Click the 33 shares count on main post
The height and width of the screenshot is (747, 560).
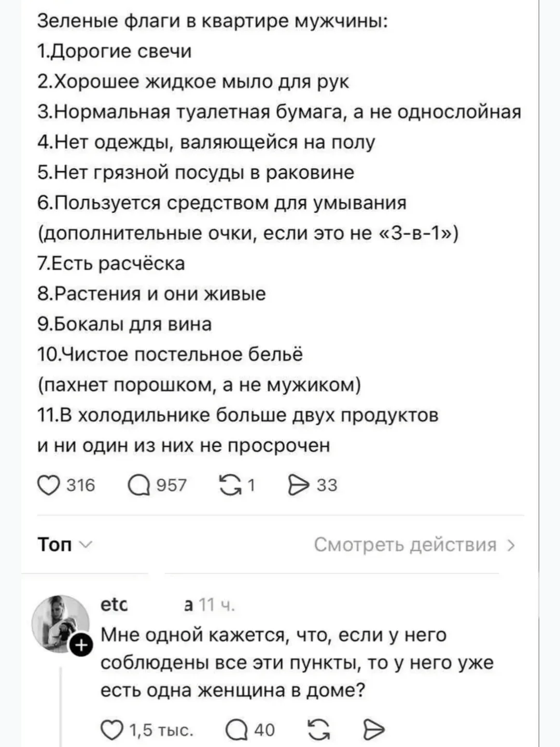click(x=327, y=486)
